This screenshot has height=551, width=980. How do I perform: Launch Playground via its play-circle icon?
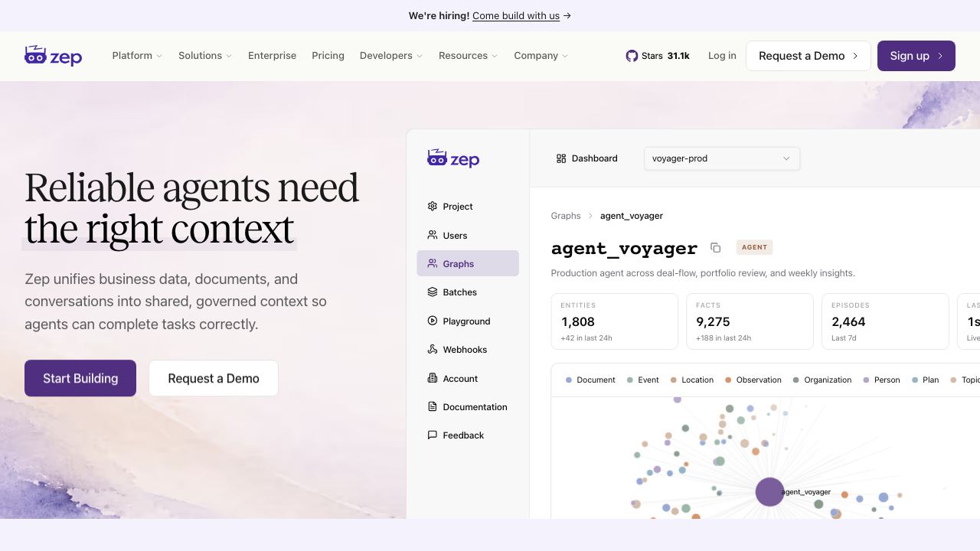pyautogui.click(x=433, y=321)
